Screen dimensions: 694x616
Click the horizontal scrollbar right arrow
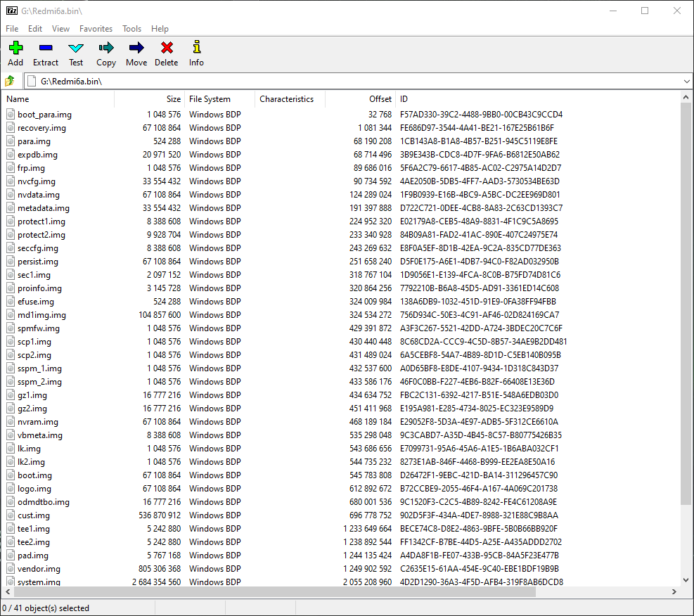tap(674, 591)
